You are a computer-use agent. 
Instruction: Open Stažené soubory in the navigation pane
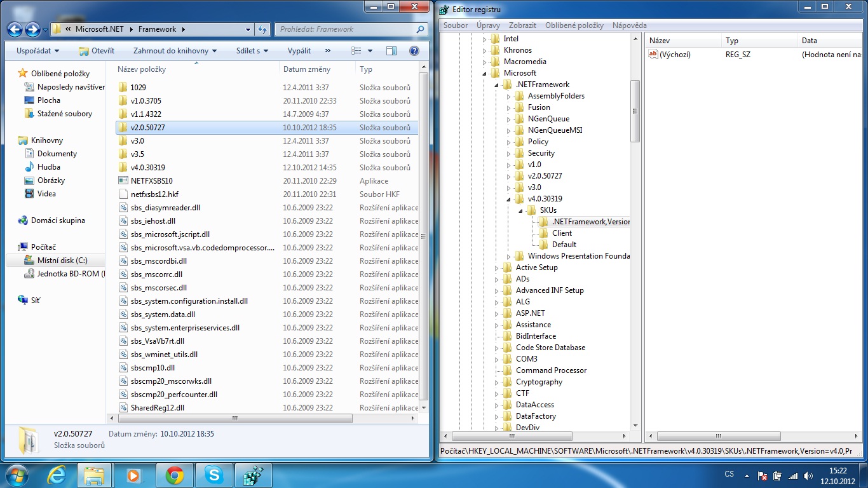click(x=64, y=114)
